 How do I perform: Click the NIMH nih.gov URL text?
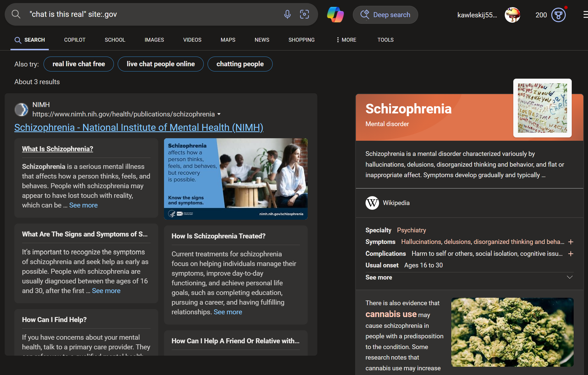coord(123,114)
